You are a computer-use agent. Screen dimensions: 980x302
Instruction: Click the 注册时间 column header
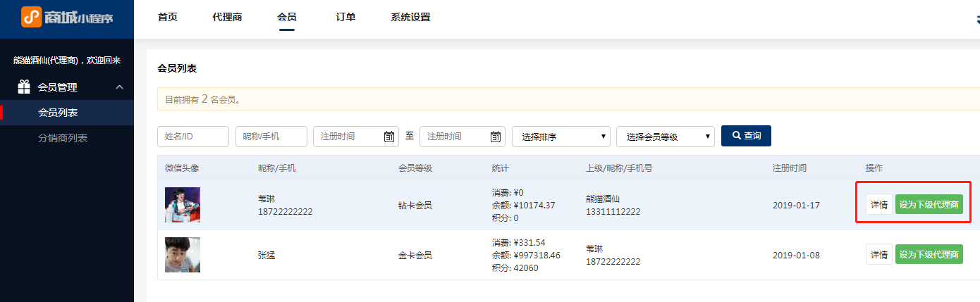790,168
